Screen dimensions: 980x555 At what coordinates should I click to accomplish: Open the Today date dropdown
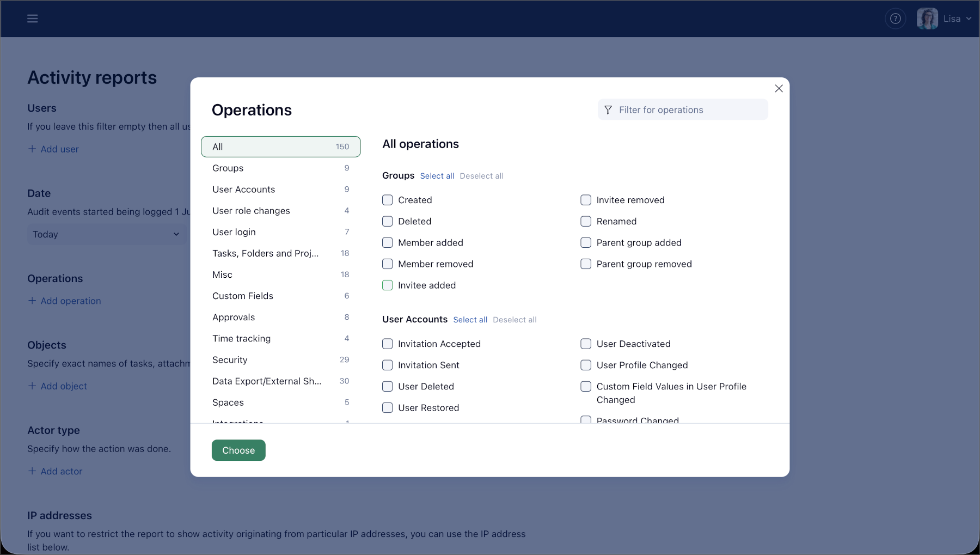point(107,234)
